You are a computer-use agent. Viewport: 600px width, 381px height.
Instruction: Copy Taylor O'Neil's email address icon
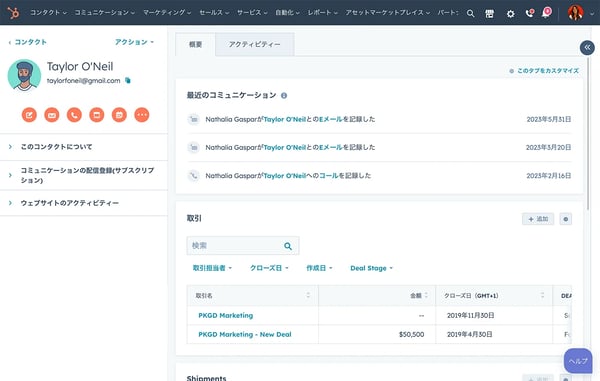(128, 80)
